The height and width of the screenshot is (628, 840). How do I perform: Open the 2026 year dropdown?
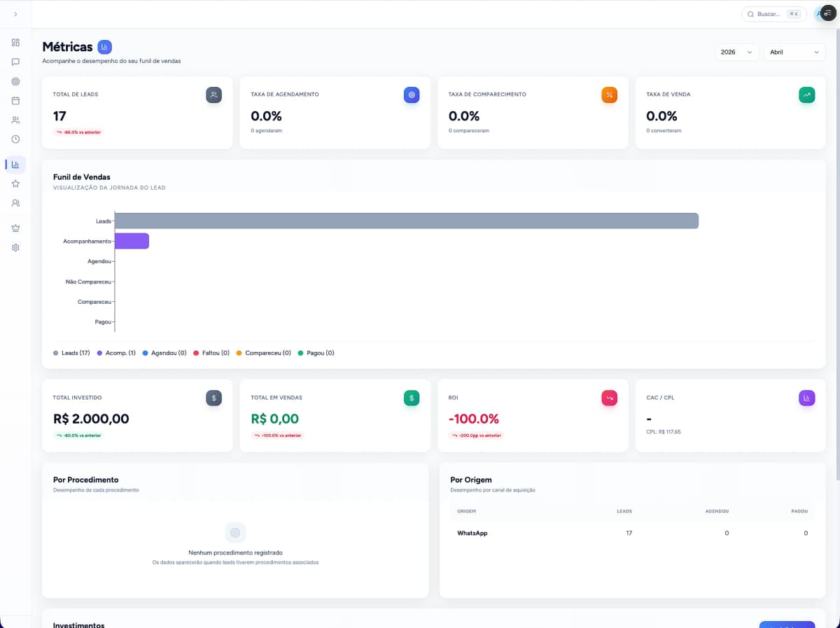pos(736,53)
